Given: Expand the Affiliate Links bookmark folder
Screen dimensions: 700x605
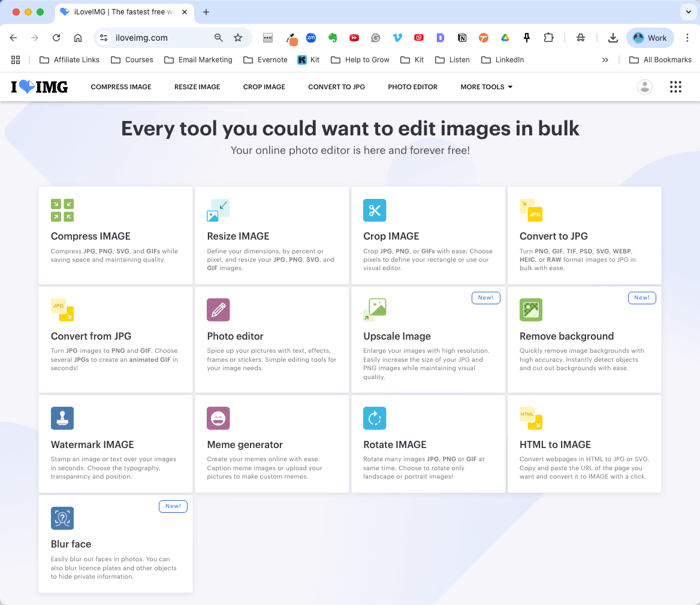Looking at the screenshot, I should tap(69, 60).
